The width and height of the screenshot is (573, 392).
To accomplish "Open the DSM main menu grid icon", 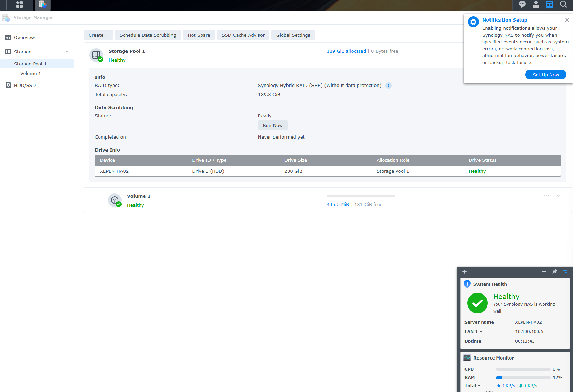I will (20, 4).
